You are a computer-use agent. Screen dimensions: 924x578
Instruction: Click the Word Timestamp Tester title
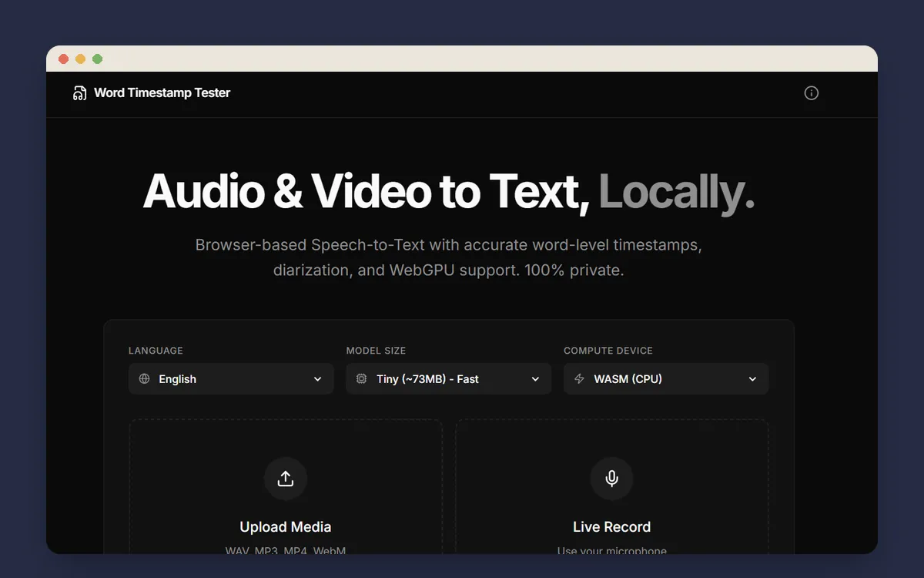pyautogui.click(x=162, y=92)
